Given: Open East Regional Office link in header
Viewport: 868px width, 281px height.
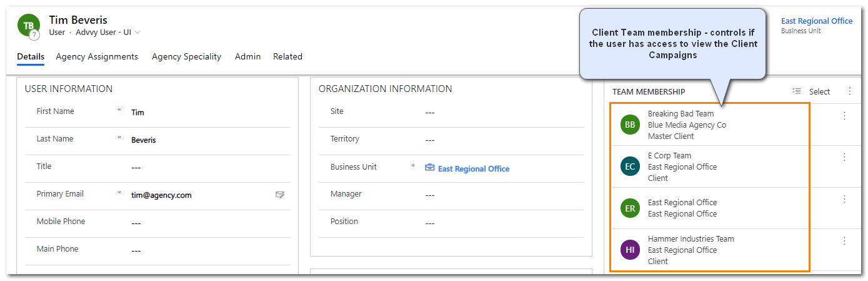Looking at the screenshot, I should [x=816, y=21].
